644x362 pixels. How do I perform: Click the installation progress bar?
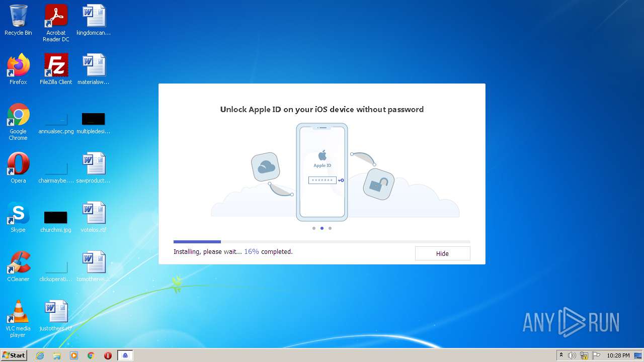coord(321,242)
